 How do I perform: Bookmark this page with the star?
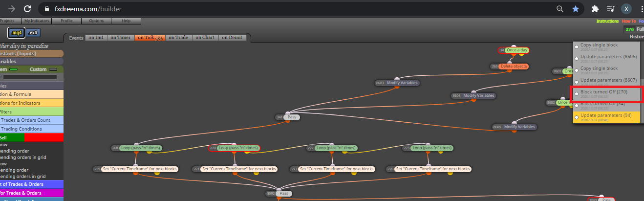tap(576, 9)
